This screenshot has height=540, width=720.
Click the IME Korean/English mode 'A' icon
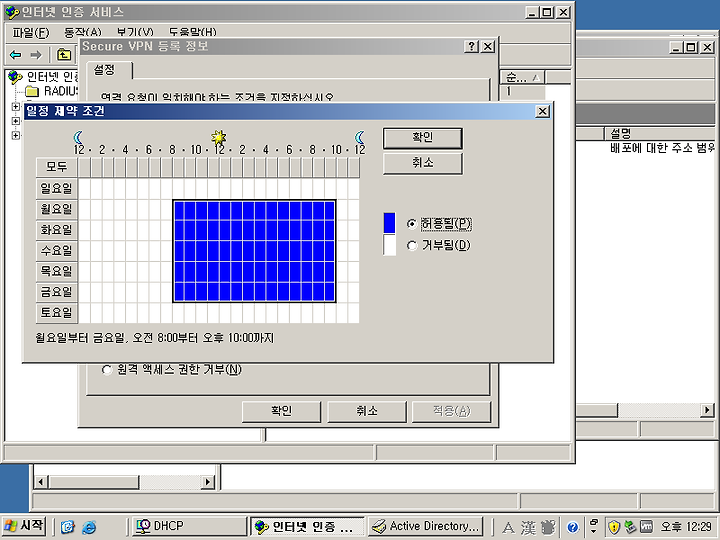click(x=508, y=527)
